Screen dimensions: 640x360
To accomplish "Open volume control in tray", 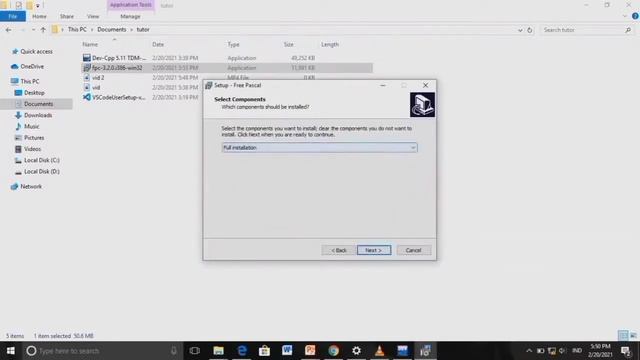I will [562, 351].
